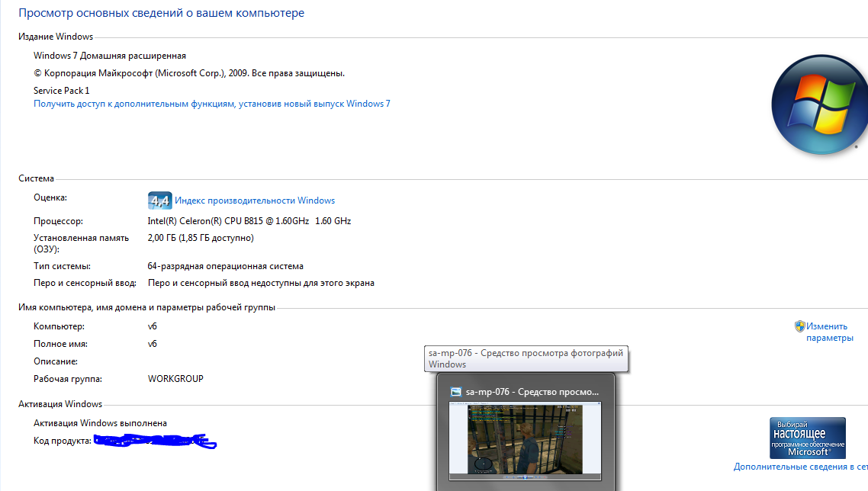Image resolution: width=868 pixels, height=491 pixels.
Task: Open the sa-mp-076 photo viewer preview thumbnail
Action: (x=525, y=441)
